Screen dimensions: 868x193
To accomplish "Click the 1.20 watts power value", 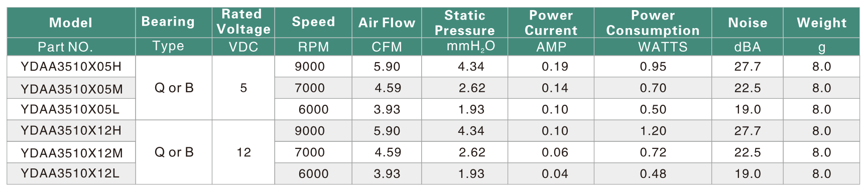I will pyautogui.click(x=653, y=131).
